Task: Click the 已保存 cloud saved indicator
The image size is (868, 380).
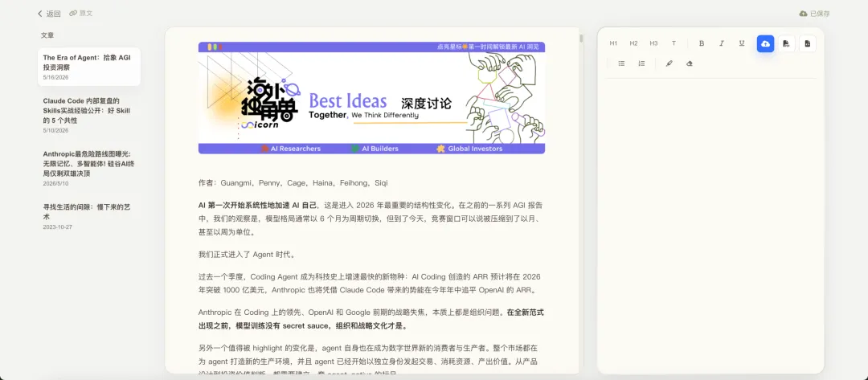Action: click(x=814, y=14)
